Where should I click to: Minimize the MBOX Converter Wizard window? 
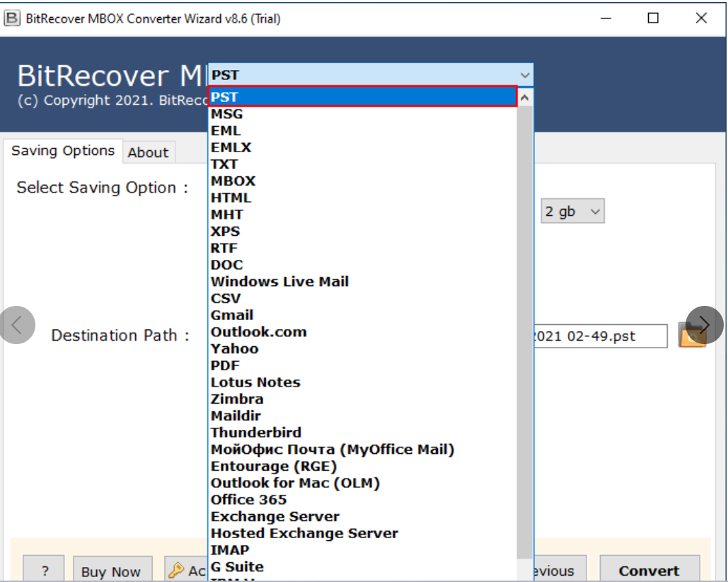pyautogui.click(x=606, y=18)
